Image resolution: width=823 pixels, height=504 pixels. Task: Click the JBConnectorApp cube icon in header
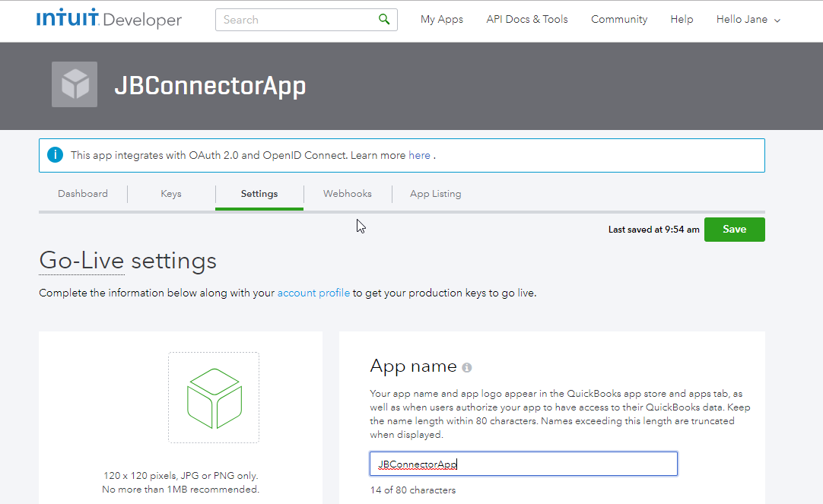click(75, 84)
